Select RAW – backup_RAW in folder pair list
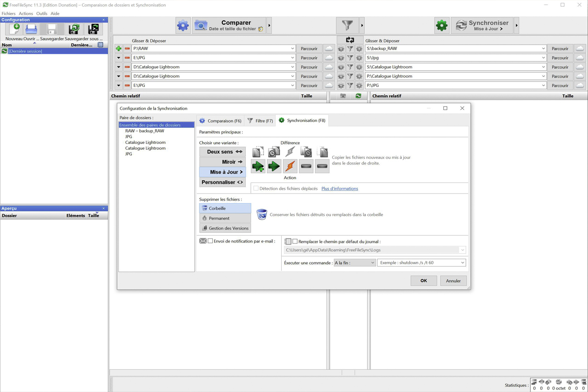Image resolution: width=588 pixels, height=392 pixels. (x=145, y=131)
